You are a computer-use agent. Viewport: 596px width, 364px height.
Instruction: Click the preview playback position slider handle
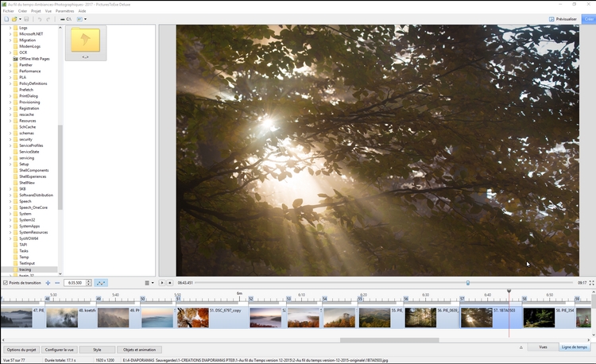click(467, 283)
